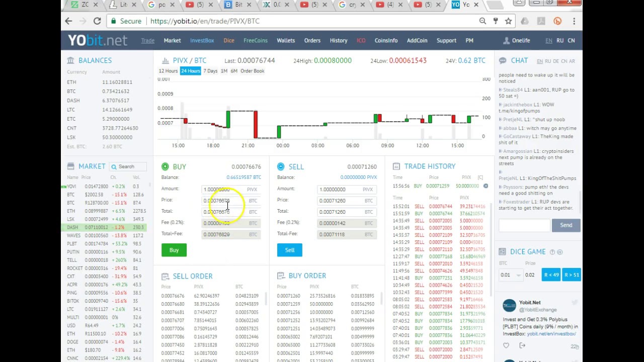The image size is (644, 362).
Task: Like the Yobit.Net tweet heart icon
Action: tap(506, 345)
